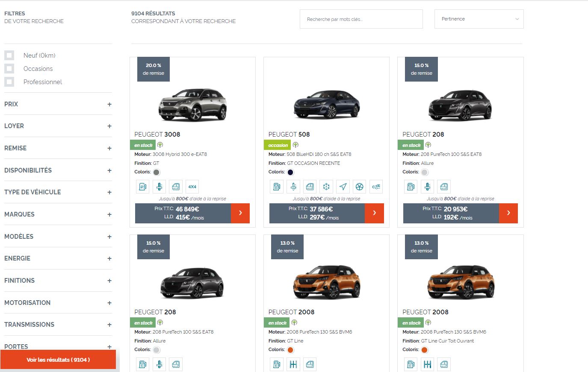Click the 'Voir les résultats (9104)' button

(x=58, y=360)
